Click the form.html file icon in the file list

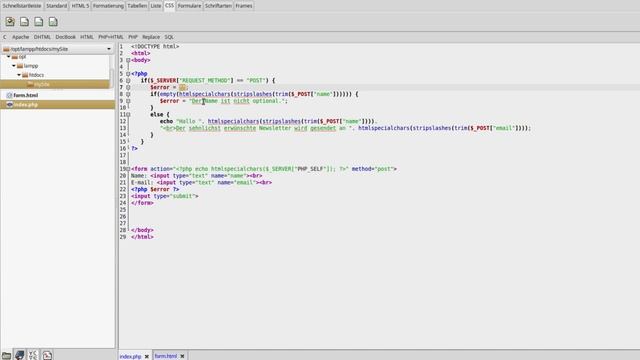[x=9, y=95]
